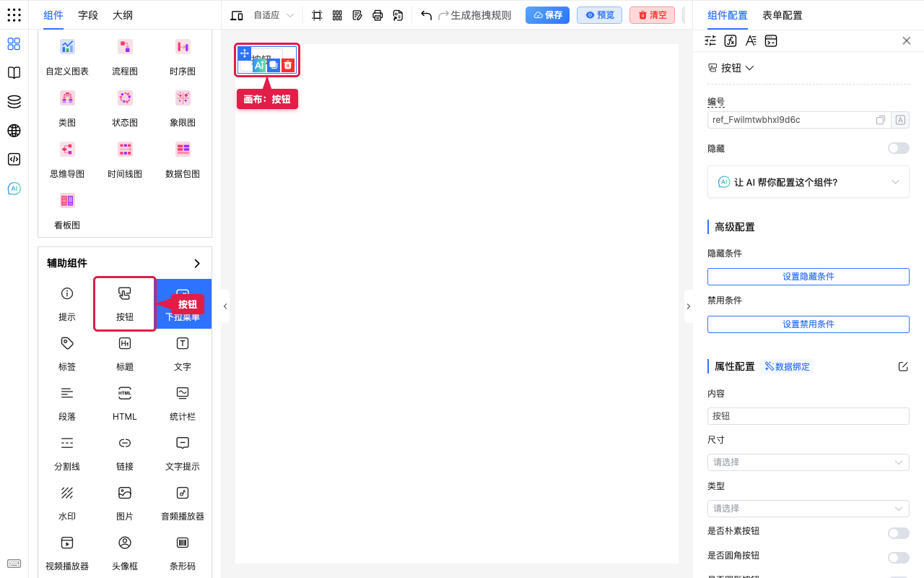Click the 设置隐藏条件 button
This screenshot has width=924, height=578.
click(x=808, y=277)
